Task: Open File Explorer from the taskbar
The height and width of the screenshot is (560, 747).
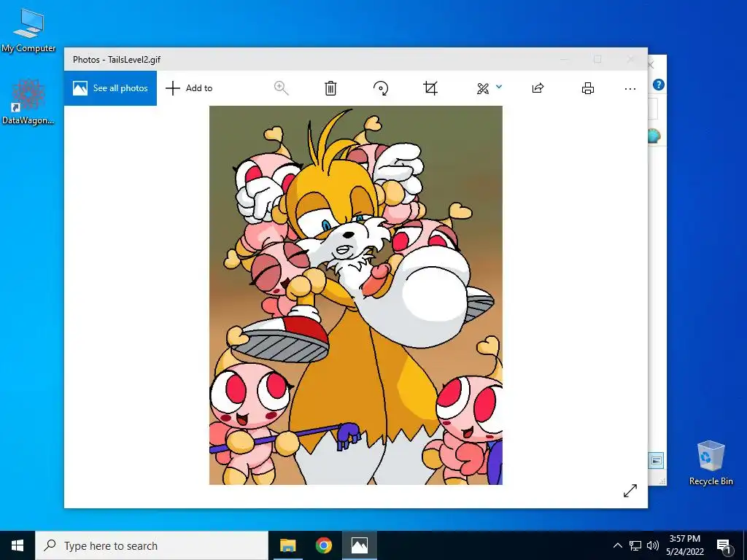Action: point(287,545)
